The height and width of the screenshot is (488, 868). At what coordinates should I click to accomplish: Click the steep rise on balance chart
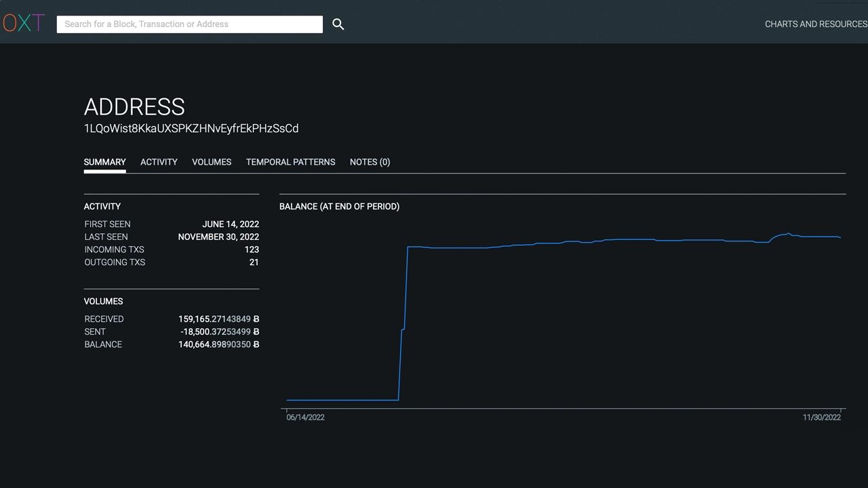403,324
